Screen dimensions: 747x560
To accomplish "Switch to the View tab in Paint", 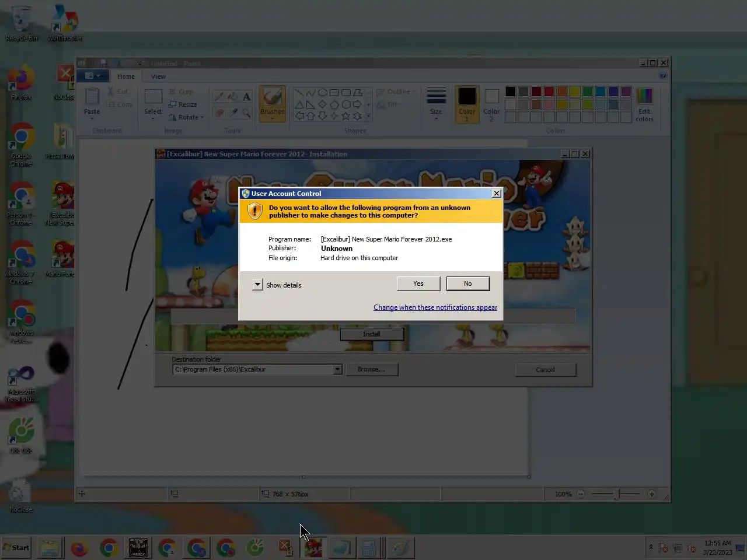I will pos(158,76).
